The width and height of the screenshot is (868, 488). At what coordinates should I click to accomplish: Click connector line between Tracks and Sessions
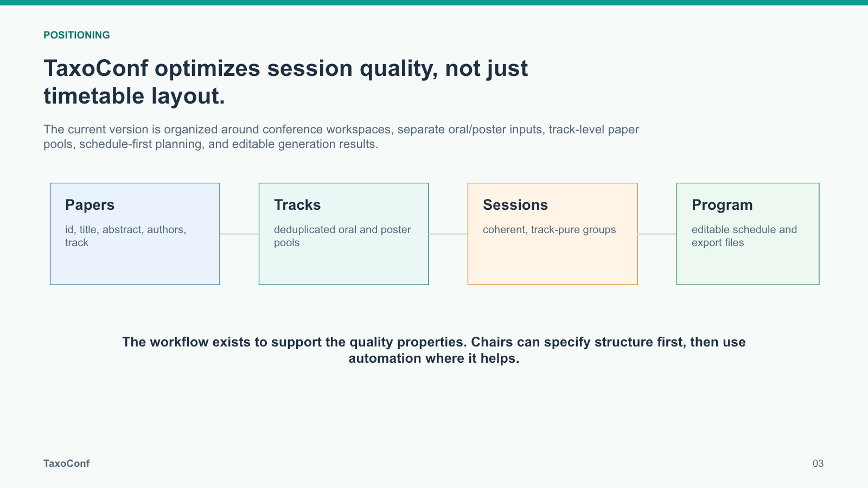click(x=448, y=234)
